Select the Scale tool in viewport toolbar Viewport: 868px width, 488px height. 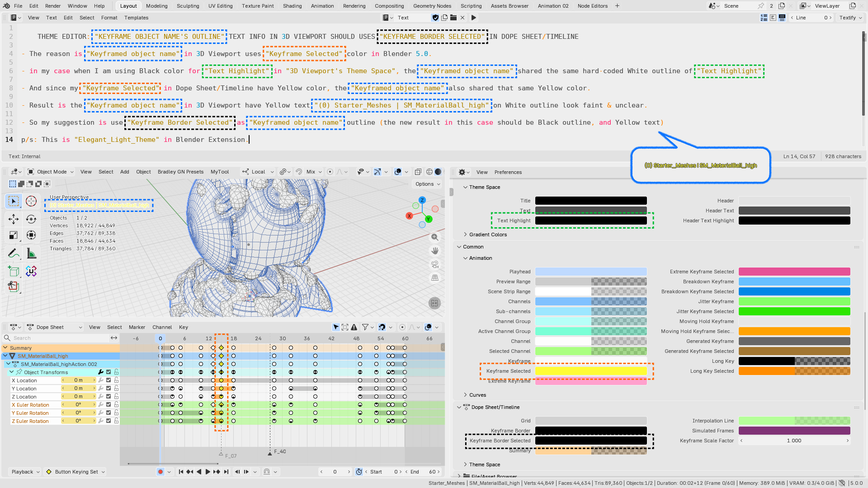click(x=14, y=235)
